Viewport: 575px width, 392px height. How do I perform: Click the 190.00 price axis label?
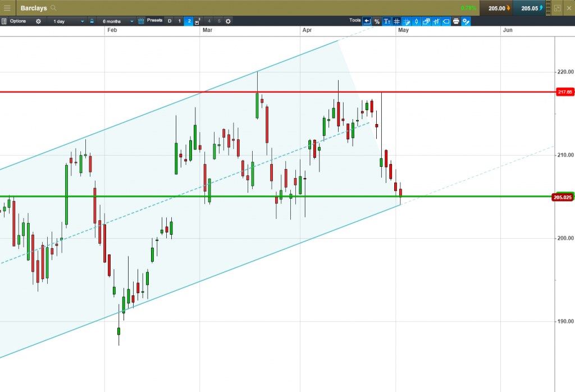[565, 322]
